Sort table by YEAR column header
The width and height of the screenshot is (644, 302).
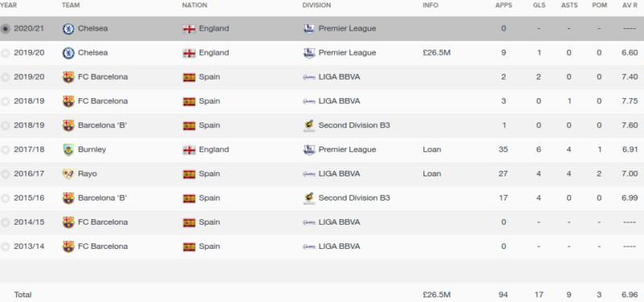click(8, 6)
